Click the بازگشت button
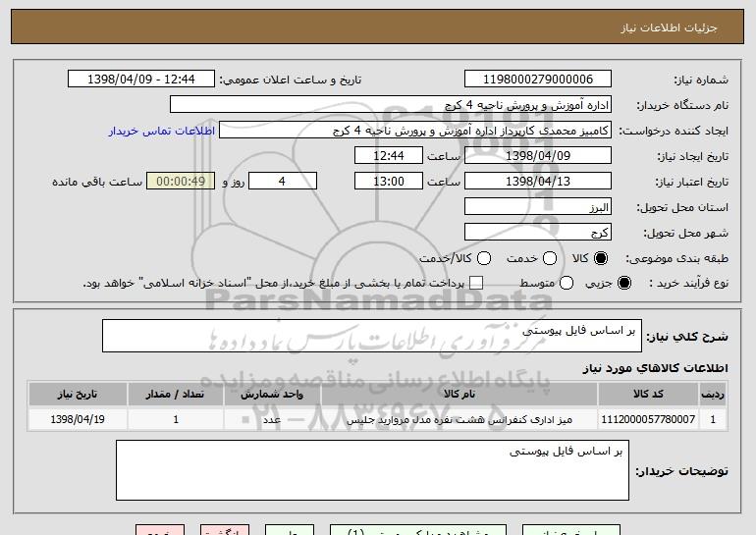This screenshot has width=756, height=535. 225,530
